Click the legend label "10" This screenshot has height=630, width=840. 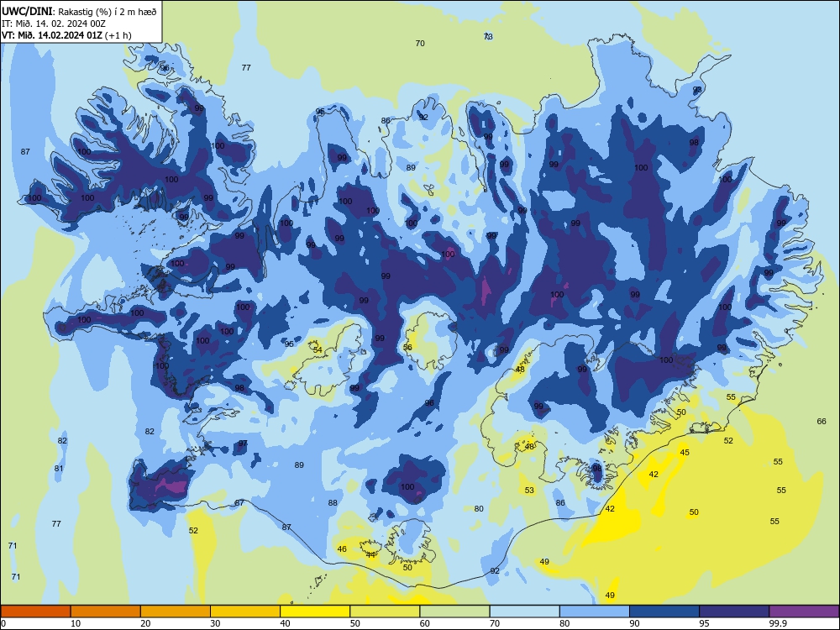pos(76,623)
